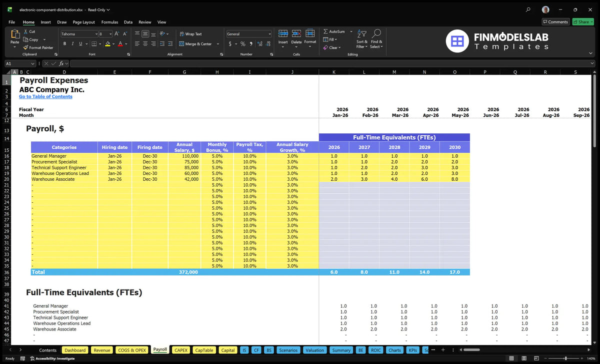600x364 pixels.
Task: Click the yellow Fill Color swatch
Action: coord(107,44)
